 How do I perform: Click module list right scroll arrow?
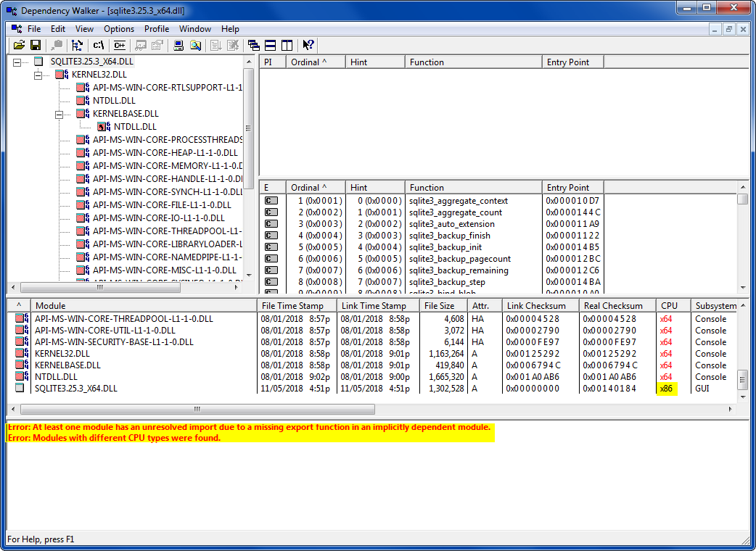click(x=731, y=409)
